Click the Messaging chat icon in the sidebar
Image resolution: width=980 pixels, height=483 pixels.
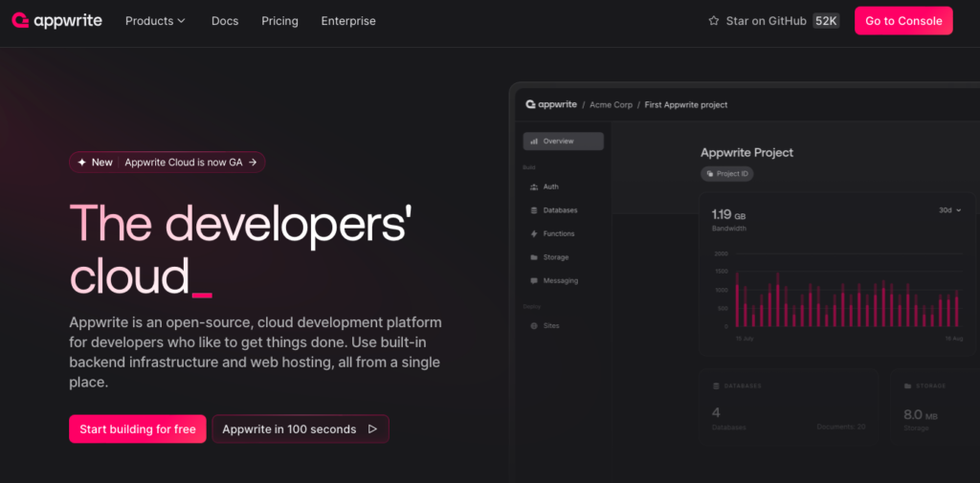coord(534,281)
